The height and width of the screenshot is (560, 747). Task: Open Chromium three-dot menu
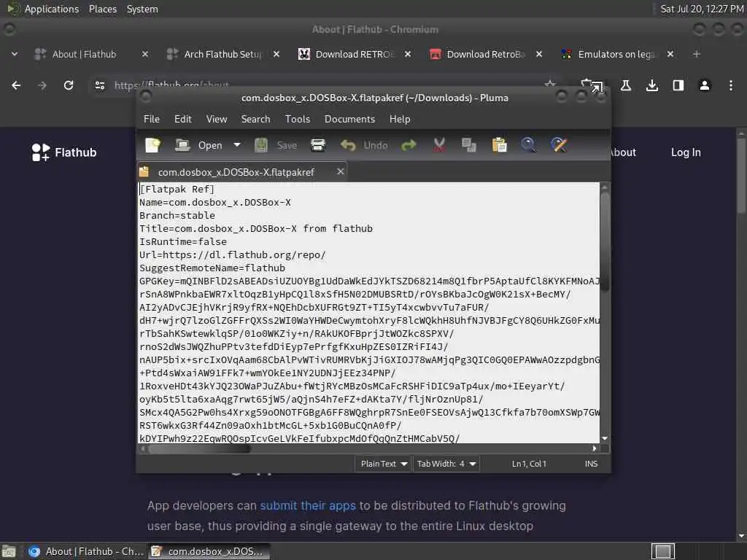(731, 85)
